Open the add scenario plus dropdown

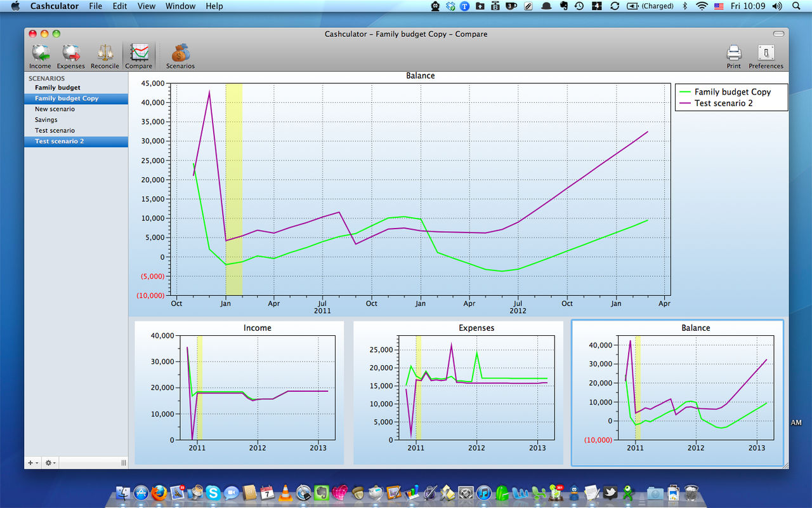pyautogui.click(x=33, y=463)
